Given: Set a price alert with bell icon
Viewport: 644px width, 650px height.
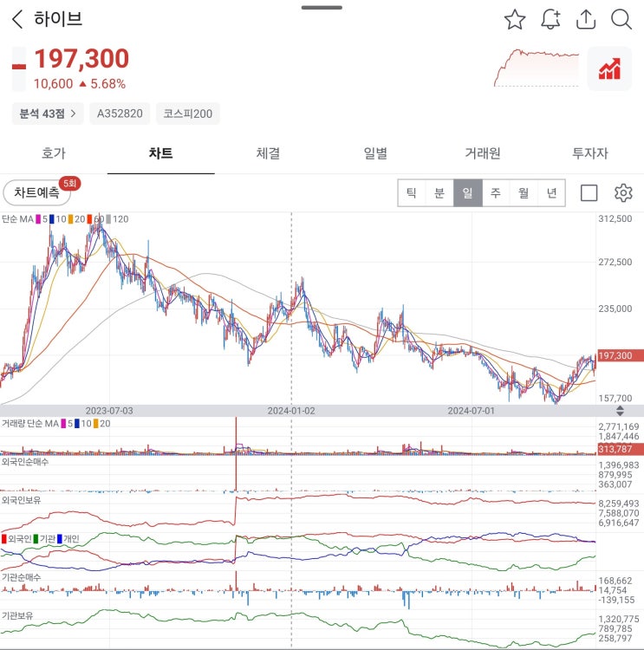Looking at the screenshot, I should pyautogui.click(x=550, y=19).
